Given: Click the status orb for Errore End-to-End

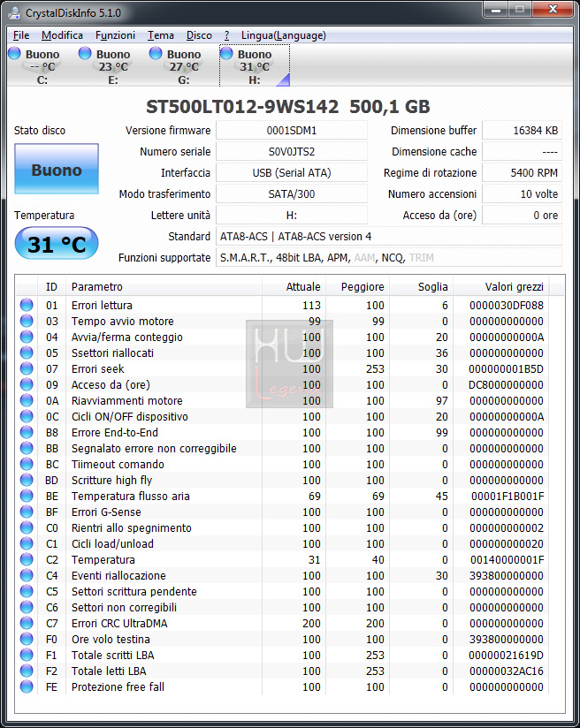Looking at the screenshot, I should pos(27,432).
